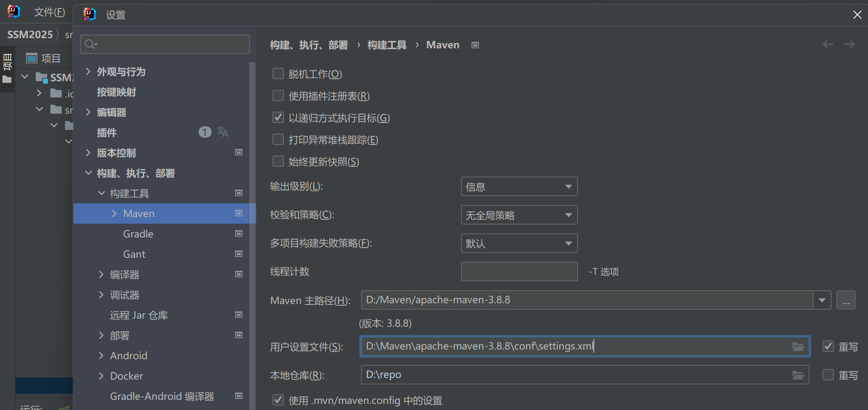The height and width of the screenshot is (410, 868).
Task: Click the 构建工具 breadcrumb link
Action: (x=386, y=45)
